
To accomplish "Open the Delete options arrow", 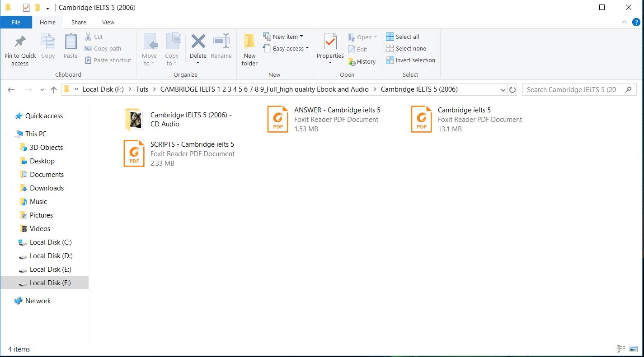I will coord(198,63).
